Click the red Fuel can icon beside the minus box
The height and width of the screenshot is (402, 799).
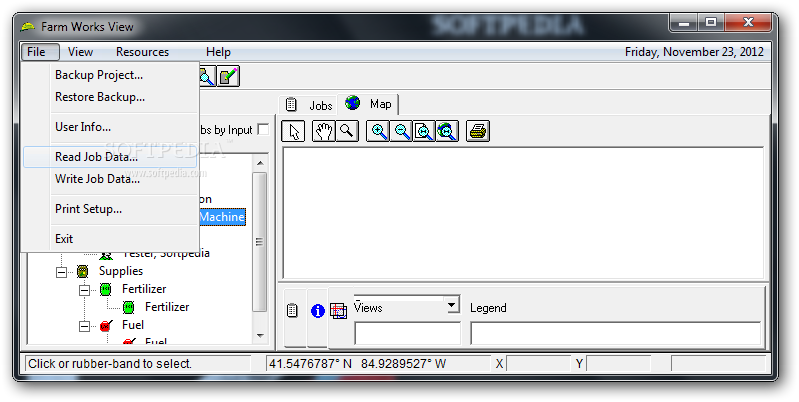[105, 325]
